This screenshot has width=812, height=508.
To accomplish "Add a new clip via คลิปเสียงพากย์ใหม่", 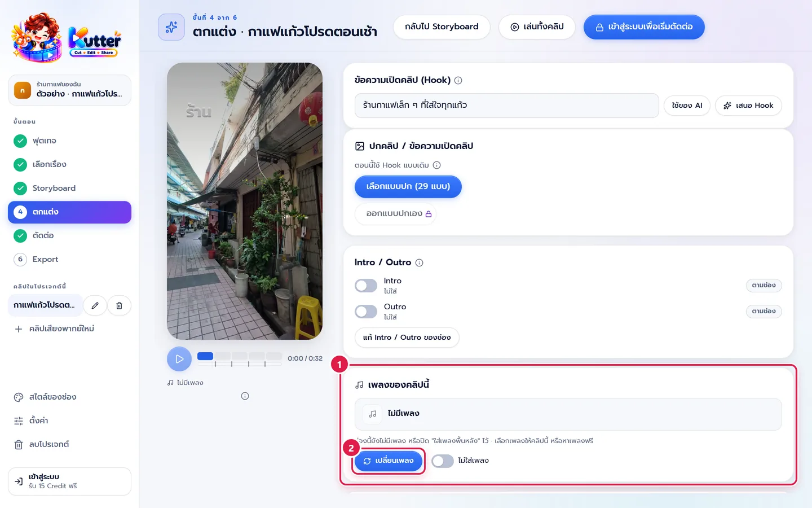I will (69, 329).
